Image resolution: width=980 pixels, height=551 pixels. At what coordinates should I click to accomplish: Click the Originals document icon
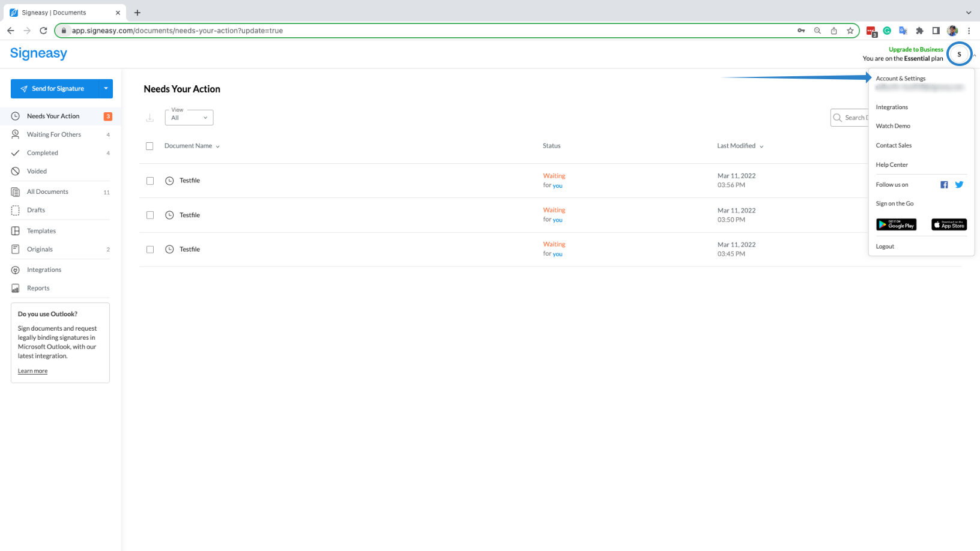point(16,249)
